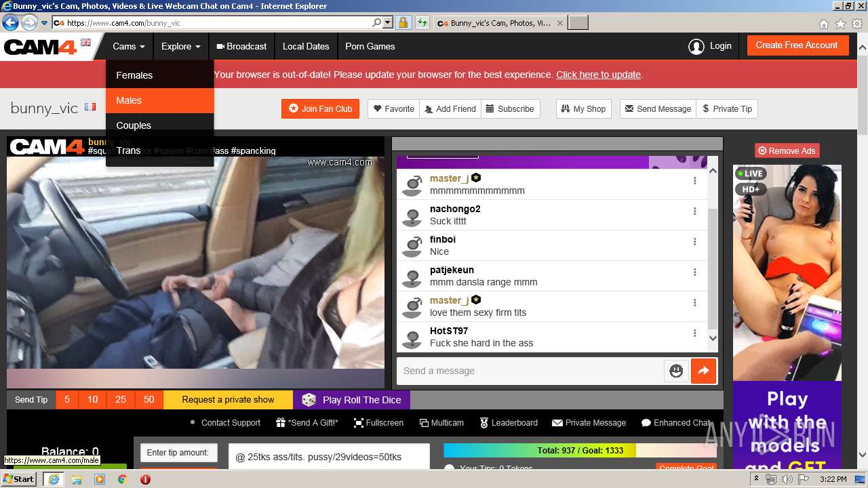Image resolution: width=868 pixels, height=488 pixels.
Task: Follow the 'Click here to update' link
Action: [x=598, y=75]
